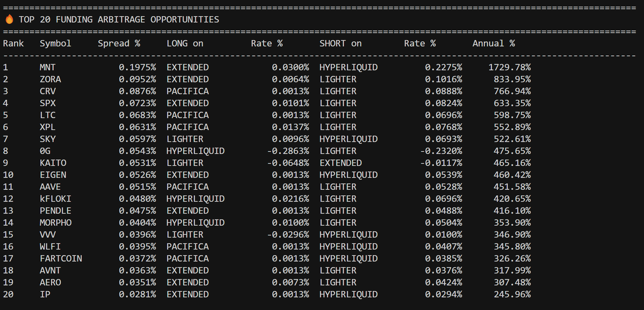Click the 'Rank' column header

(13, 43)
